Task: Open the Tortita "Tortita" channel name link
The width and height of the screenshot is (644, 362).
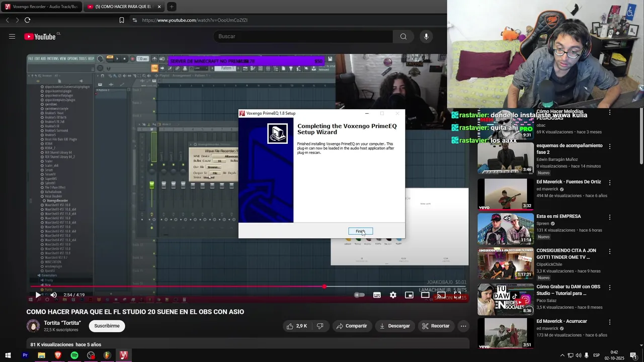Action: tap(62, 323)
